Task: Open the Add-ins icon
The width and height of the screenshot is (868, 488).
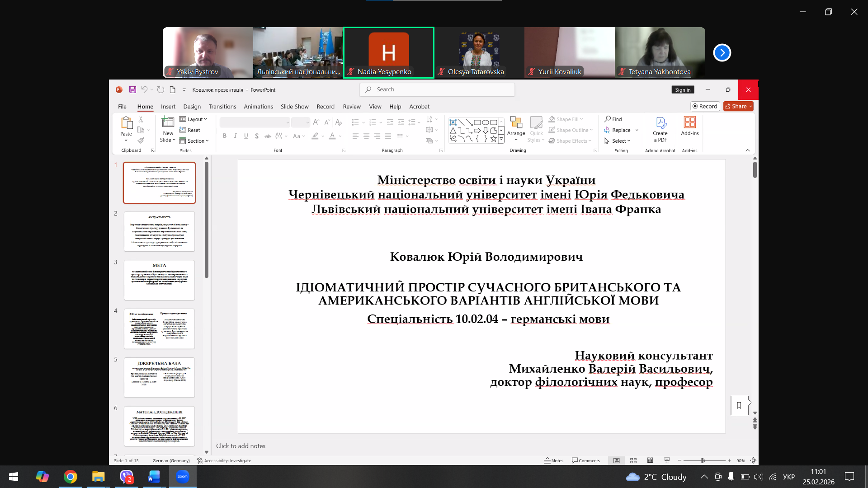Action: (x=690, y=126)
